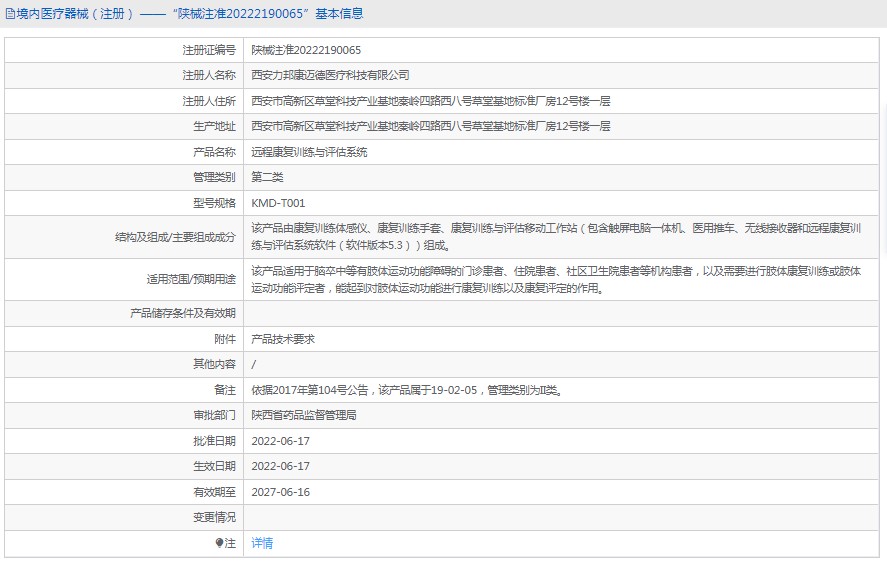Click the 审批部门 label
This screenshot has width=887, height=565.
(214, 415)
